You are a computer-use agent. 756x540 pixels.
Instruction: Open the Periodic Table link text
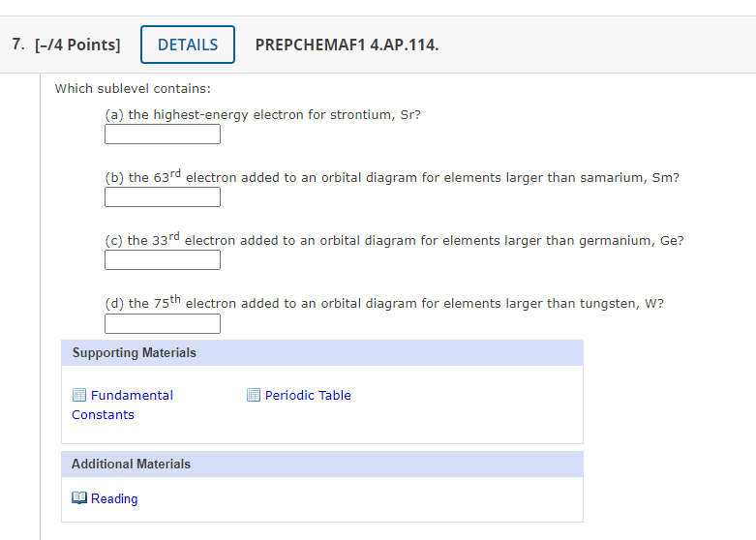pyautogui.click(x=308, y=396)
